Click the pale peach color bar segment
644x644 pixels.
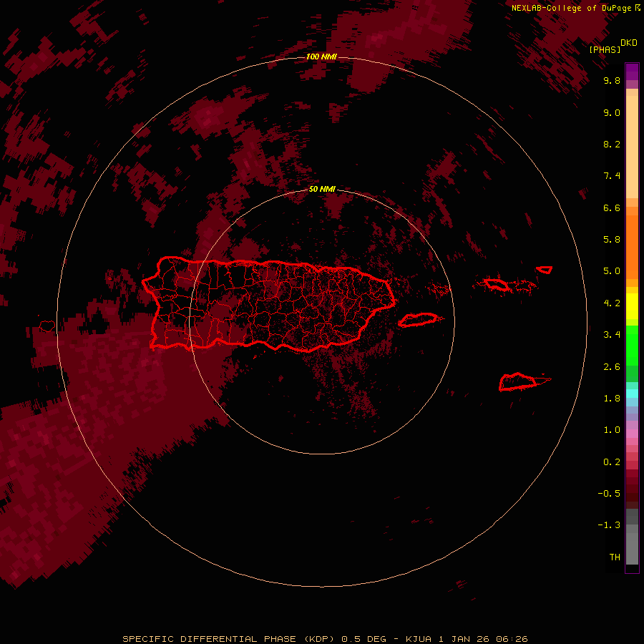[632, 147]
